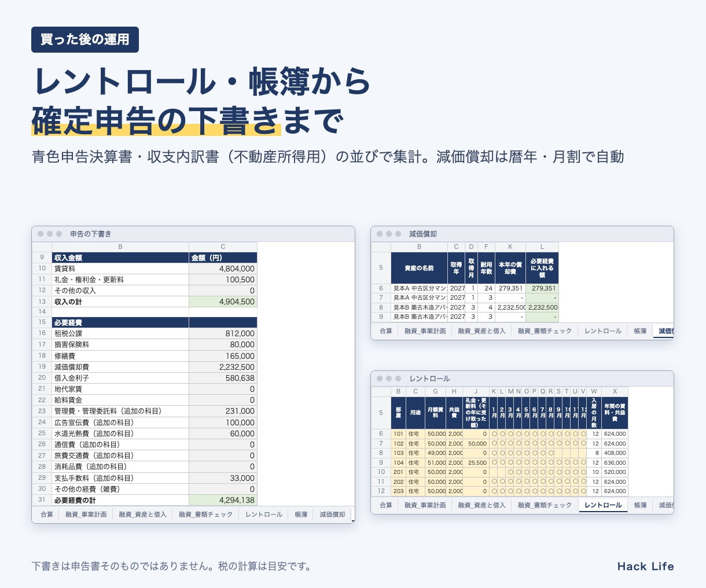Viewport: 706px width, 588px height.
Task: Select the 165,000 repair cost cell
Action: (223, 356)
